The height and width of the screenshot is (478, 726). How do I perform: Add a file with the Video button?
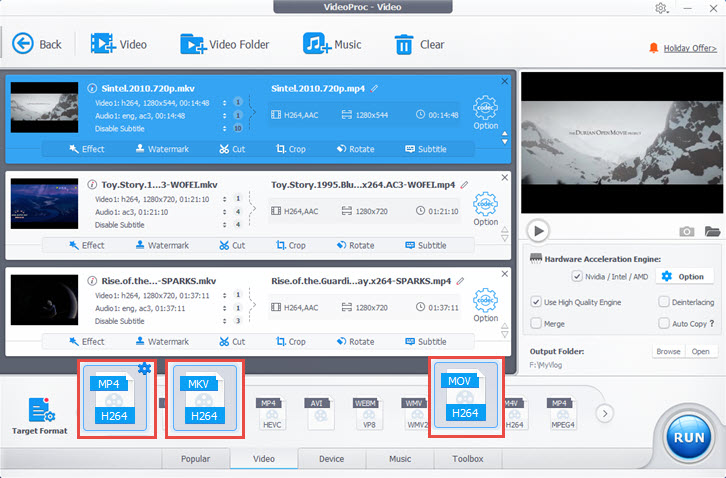(119, 44)
